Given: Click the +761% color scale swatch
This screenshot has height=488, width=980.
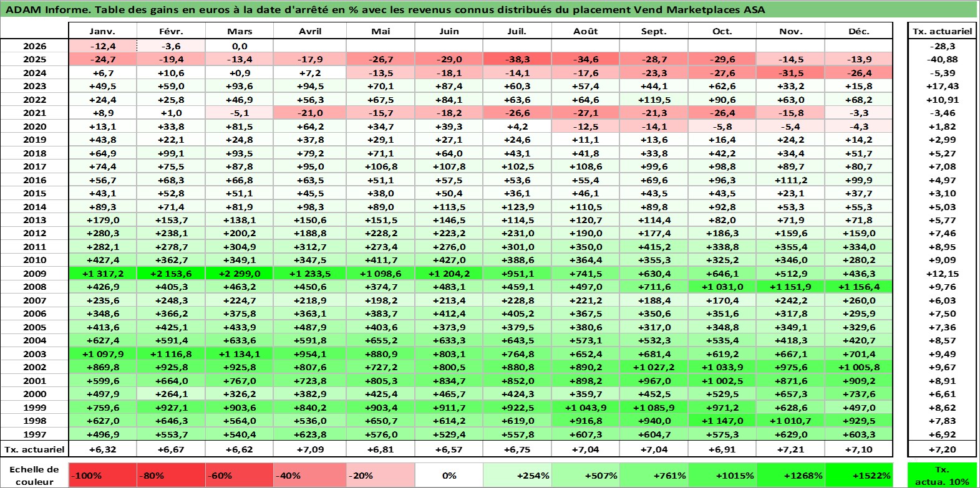Looking at the screenshot, I should pyautogui.click(x=654, y=475).
